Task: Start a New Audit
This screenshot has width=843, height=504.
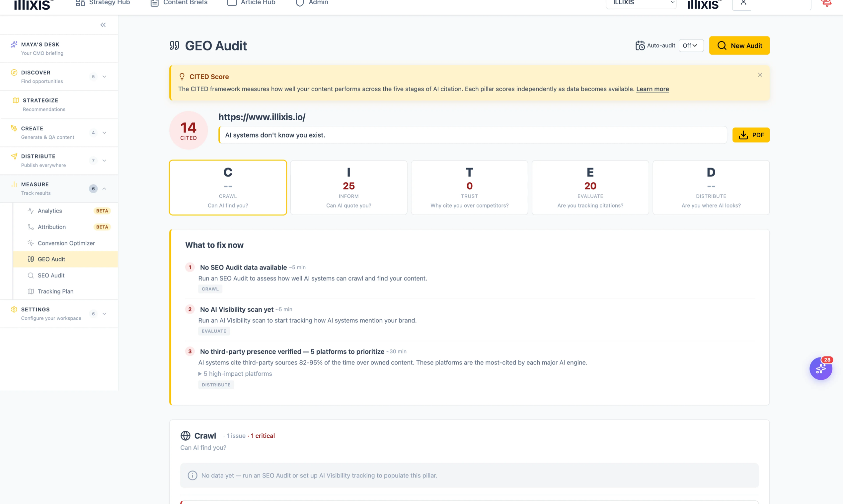Action: point(739,45)
